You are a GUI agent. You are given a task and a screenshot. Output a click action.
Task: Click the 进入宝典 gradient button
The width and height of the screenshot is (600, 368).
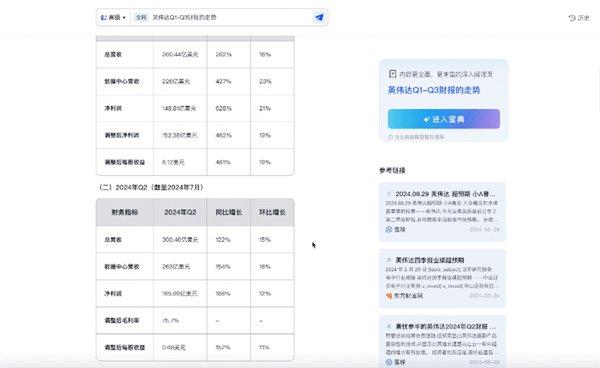click(x=443, y=119)
